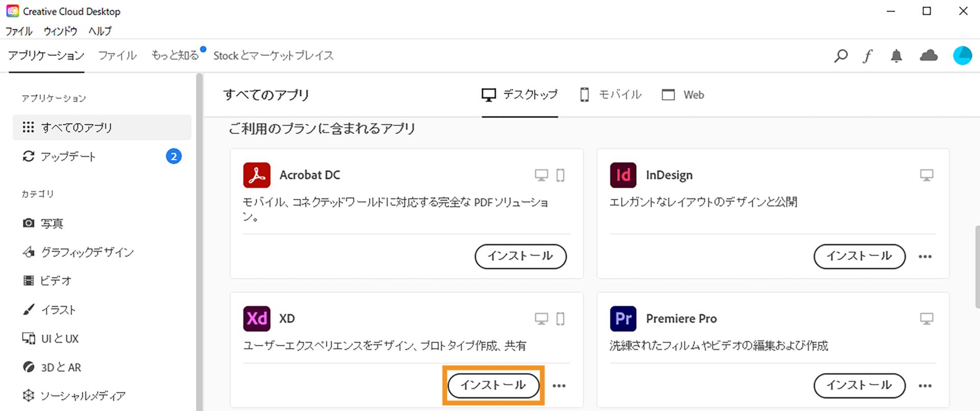Click the XD app icon
The width and height of the screenshot is (980, 411).
click(x=257, y=319)
